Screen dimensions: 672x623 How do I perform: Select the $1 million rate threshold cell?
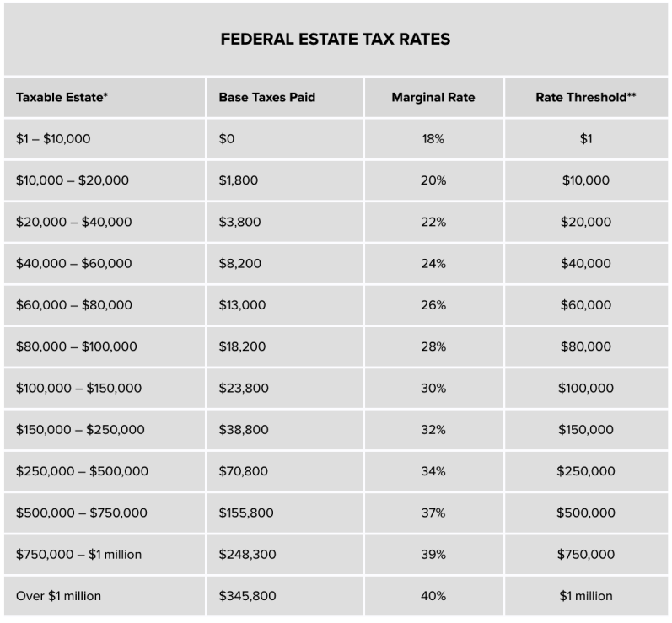[x=586, y=596]
